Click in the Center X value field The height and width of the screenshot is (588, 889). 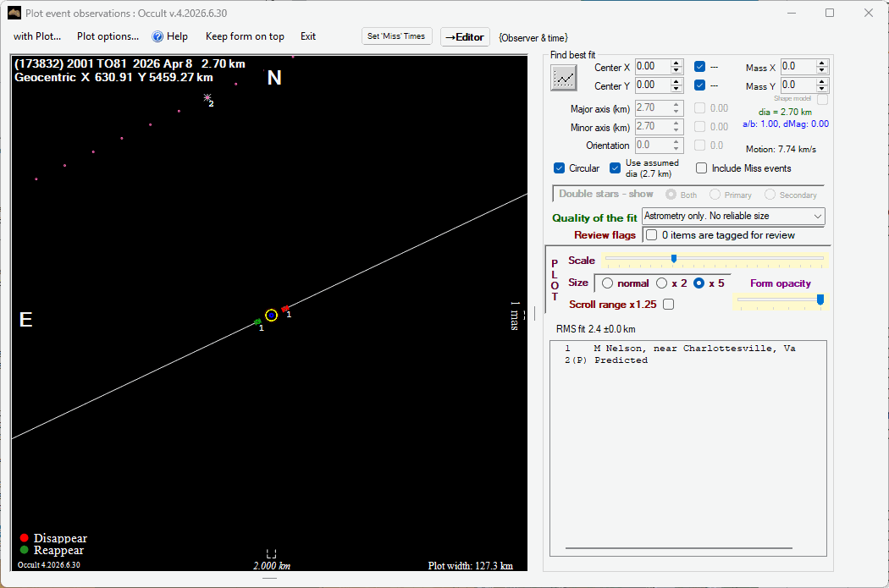tap(653, 66)
